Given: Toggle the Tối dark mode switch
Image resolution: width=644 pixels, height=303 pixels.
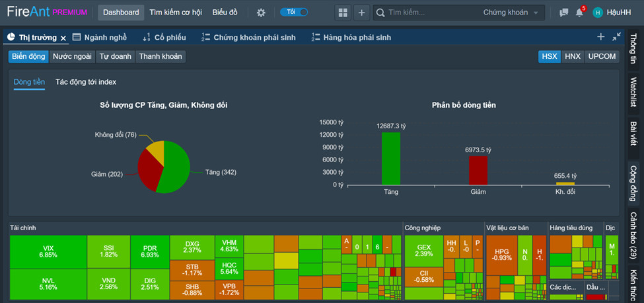Looking at the screenshot, I should (294, 12).
